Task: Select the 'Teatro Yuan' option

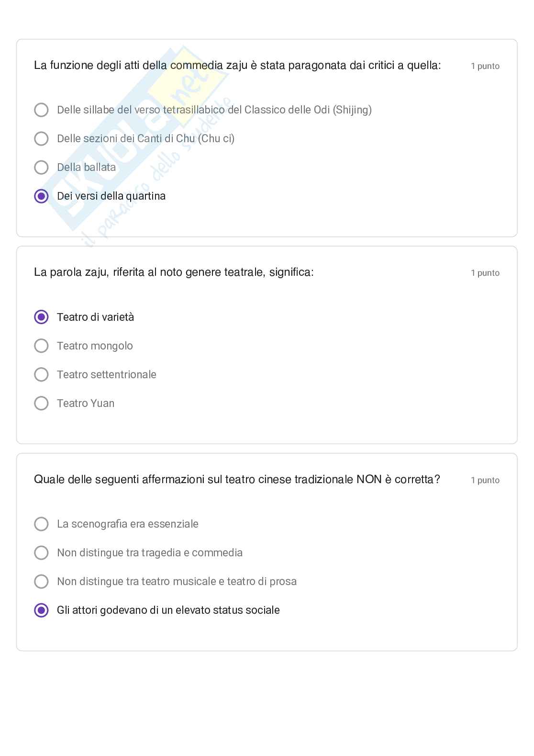Action: [42, 403]
